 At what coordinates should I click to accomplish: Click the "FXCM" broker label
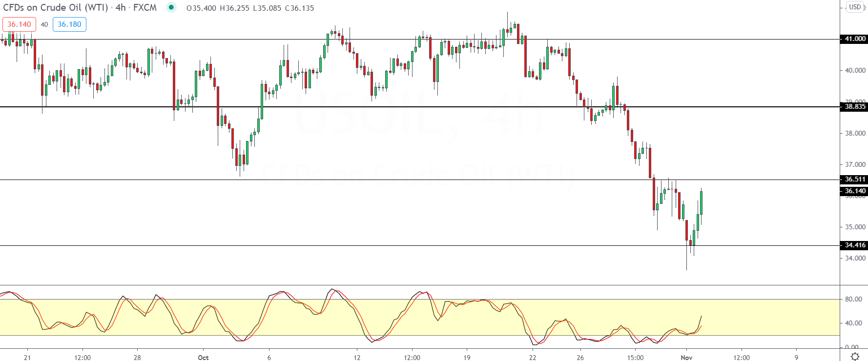pos(145,8)
